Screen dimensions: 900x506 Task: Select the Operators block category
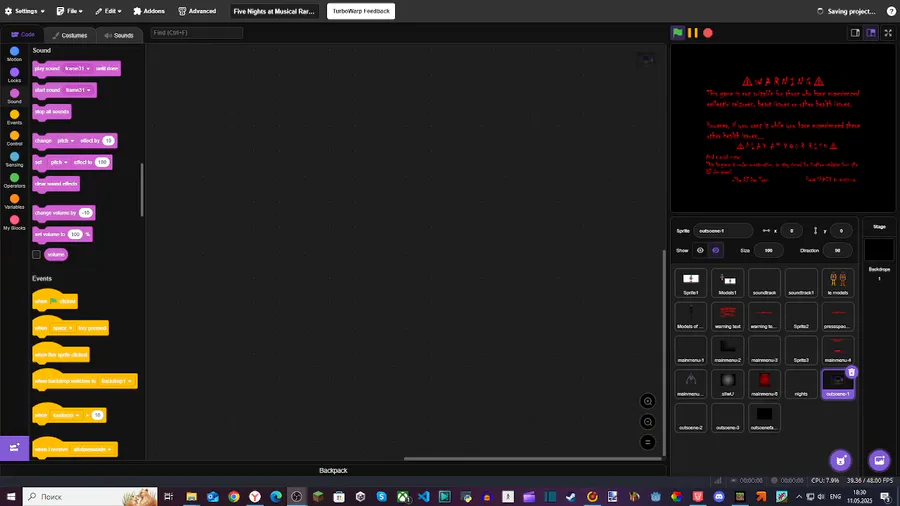tap(14, 181)
